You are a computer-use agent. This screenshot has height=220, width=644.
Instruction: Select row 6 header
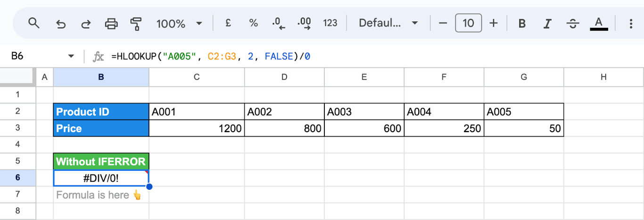[18, 178]
